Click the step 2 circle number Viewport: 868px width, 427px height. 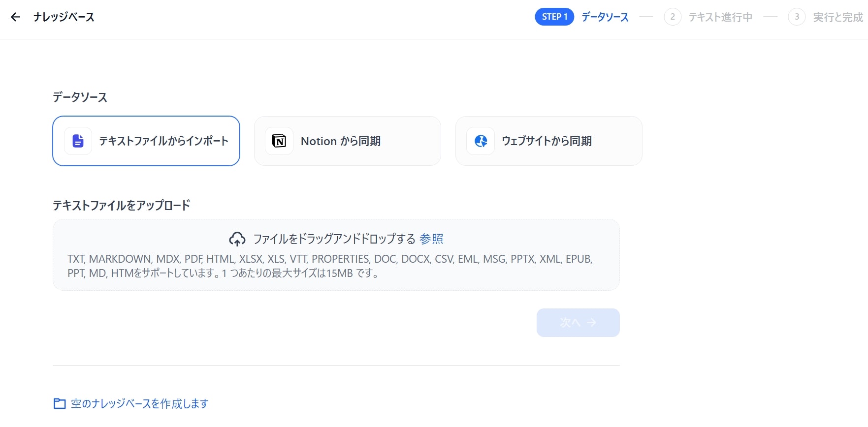tap(673, 17)
